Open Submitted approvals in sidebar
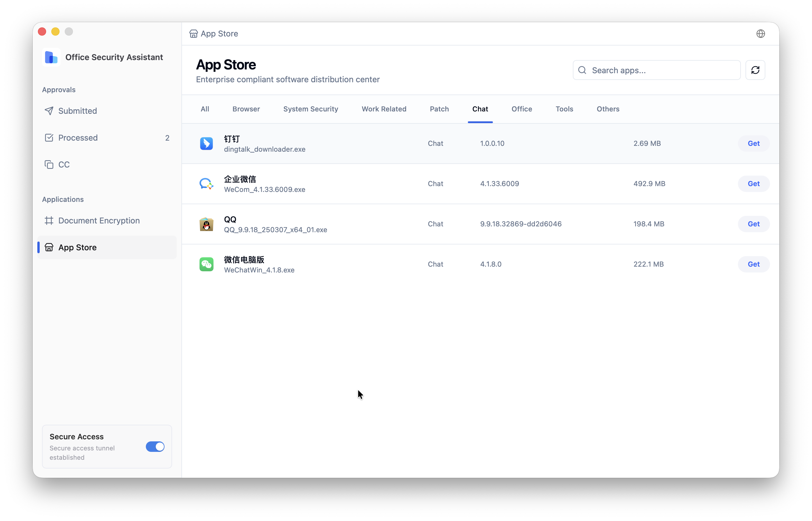 78,111
